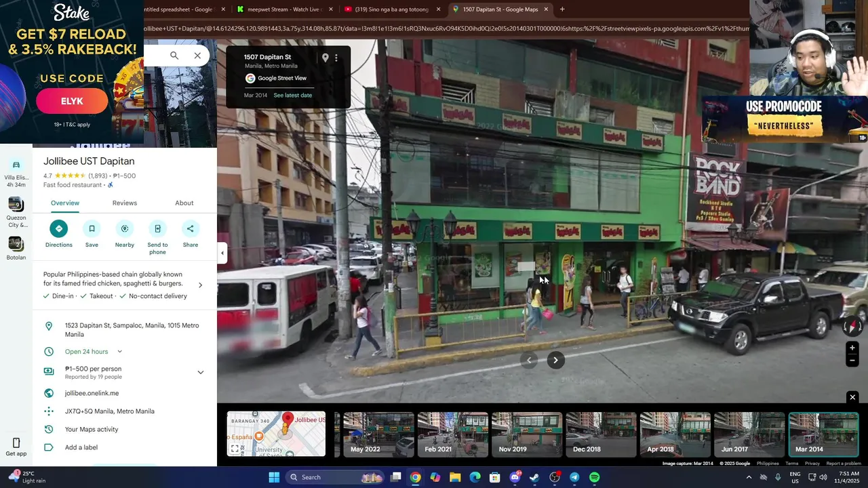
Task: Click the minimap preview
Action: point(276,434)
